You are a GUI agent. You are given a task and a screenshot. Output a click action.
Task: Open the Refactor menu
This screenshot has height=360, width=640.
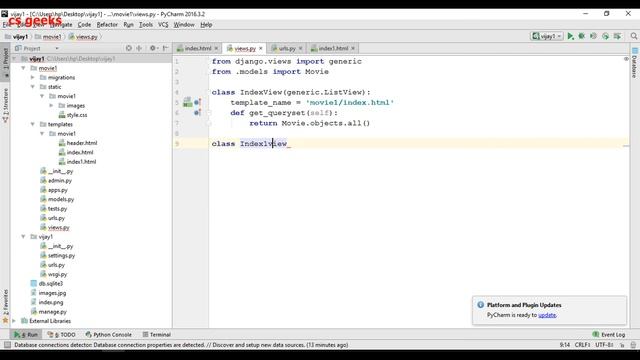[x=107, y=24]
